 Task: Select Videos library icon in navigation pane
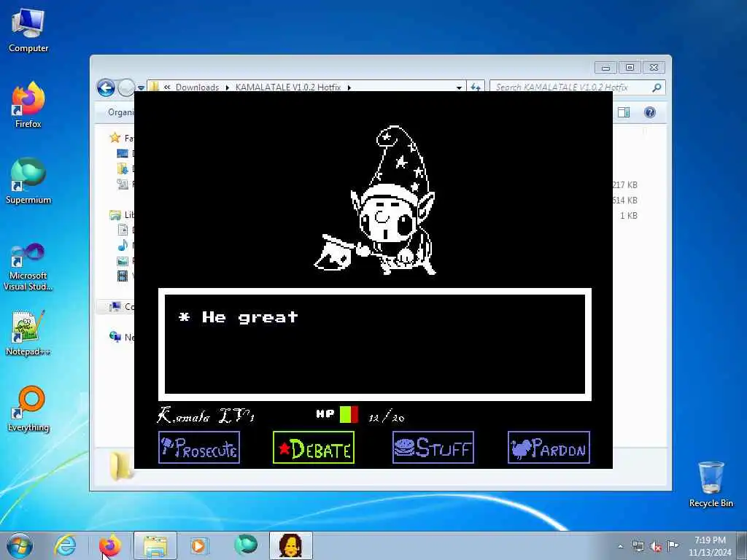123,276
